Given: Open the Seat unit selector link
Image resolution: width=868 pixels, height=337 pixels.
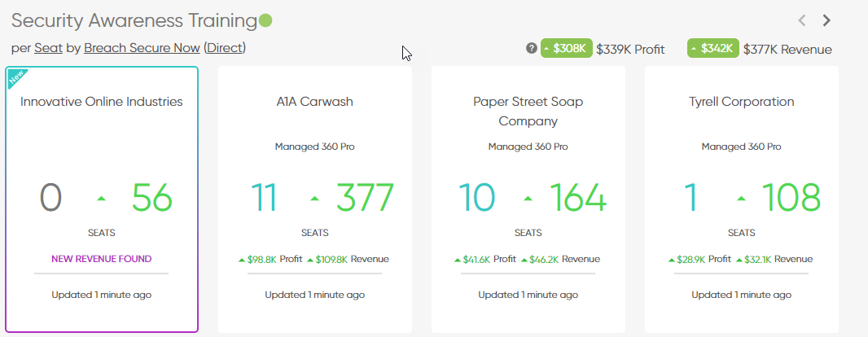Looking at the screenshot, I should [48, 48].
